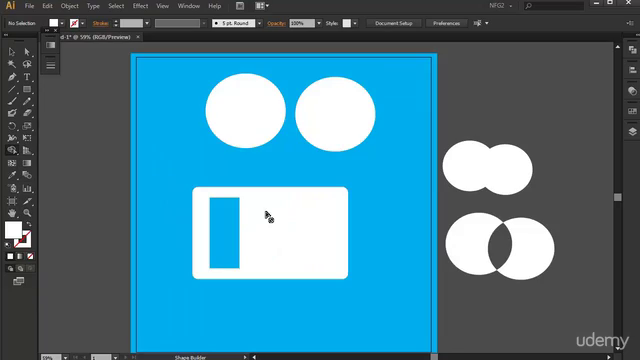This screenshot has height=360, width=640.
Task: Open the Effect menu
Action: point(140,6)
